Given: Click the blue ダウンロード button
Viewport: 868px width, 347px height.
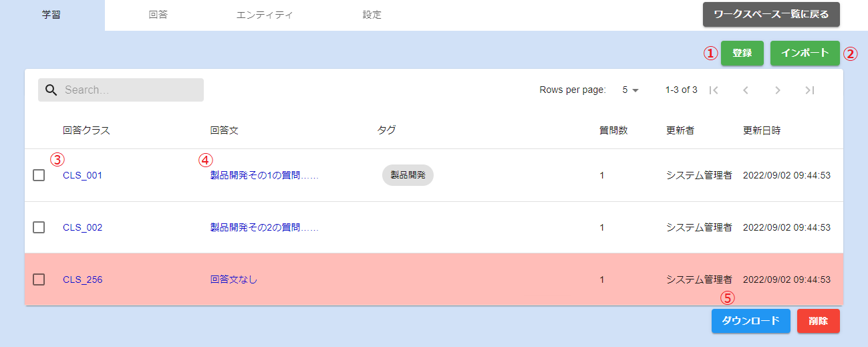Looking at the screenshot, I should [750, 321].
